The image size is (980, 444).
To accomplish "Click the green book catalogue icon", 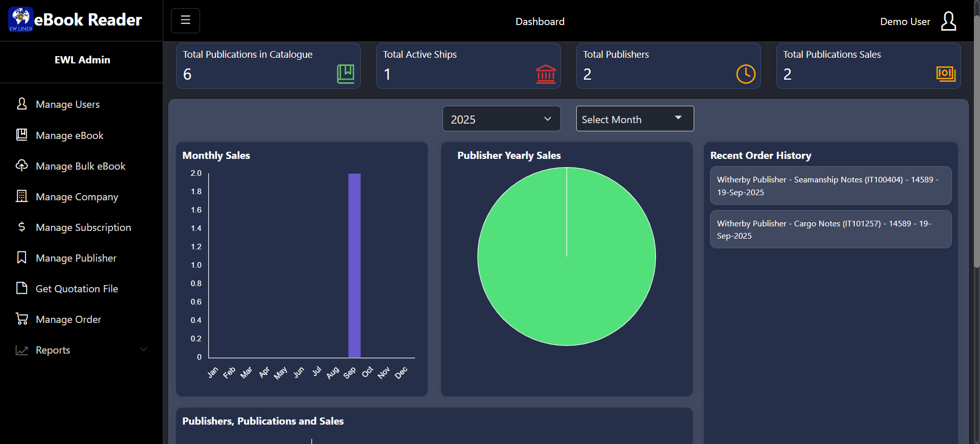I will click(x=346, y=74).
